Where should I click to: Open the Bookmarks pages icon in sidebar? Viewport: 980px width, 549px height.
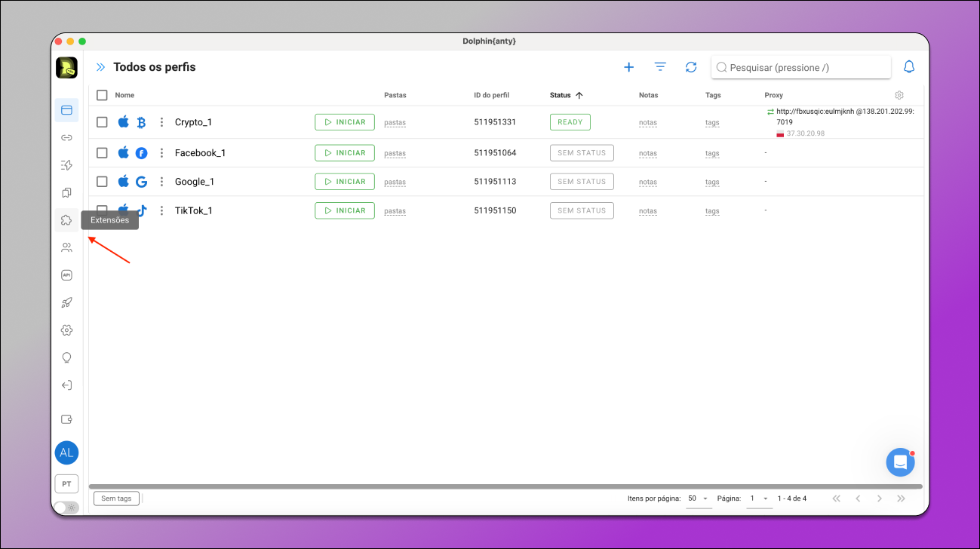pos(66,193)
